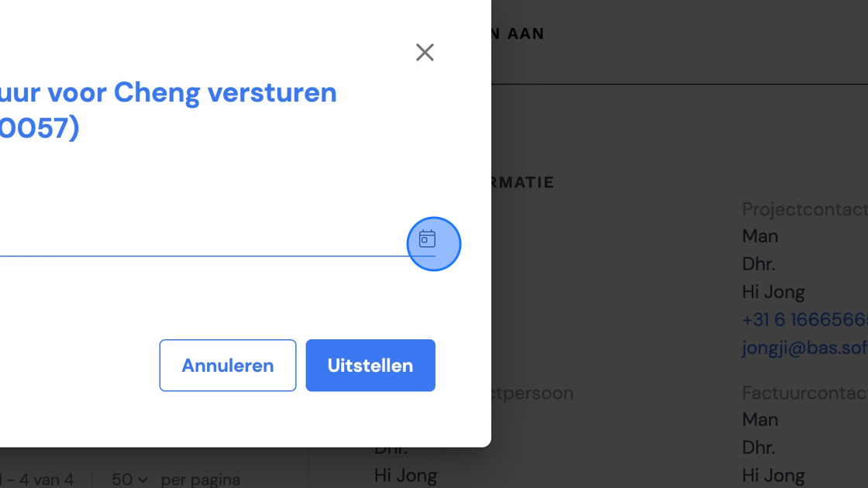This screenshot has height=488, width=868.
Task: Click the 0057) reference in the dialog title
Action: 40,128
